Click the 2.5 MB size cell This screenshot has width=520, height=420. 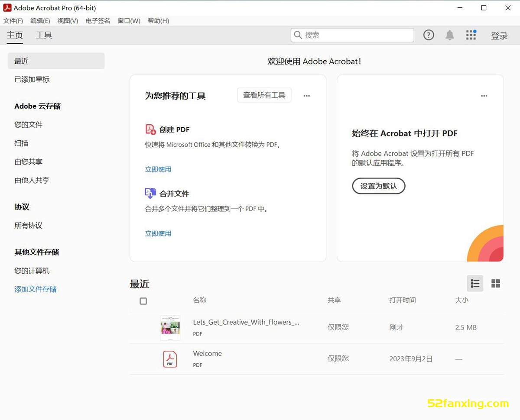pyautogui.click(x=466, y=328)
